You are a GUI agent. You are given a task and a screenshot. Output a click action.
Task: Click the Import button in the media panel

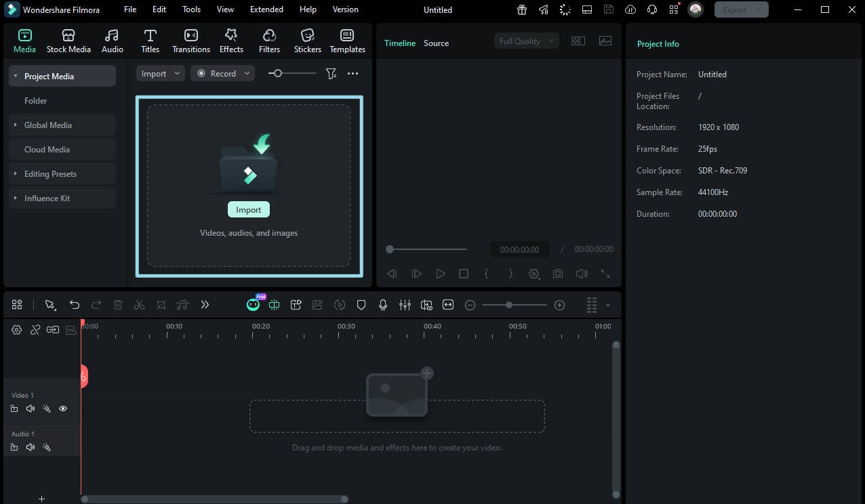[248, 209]
